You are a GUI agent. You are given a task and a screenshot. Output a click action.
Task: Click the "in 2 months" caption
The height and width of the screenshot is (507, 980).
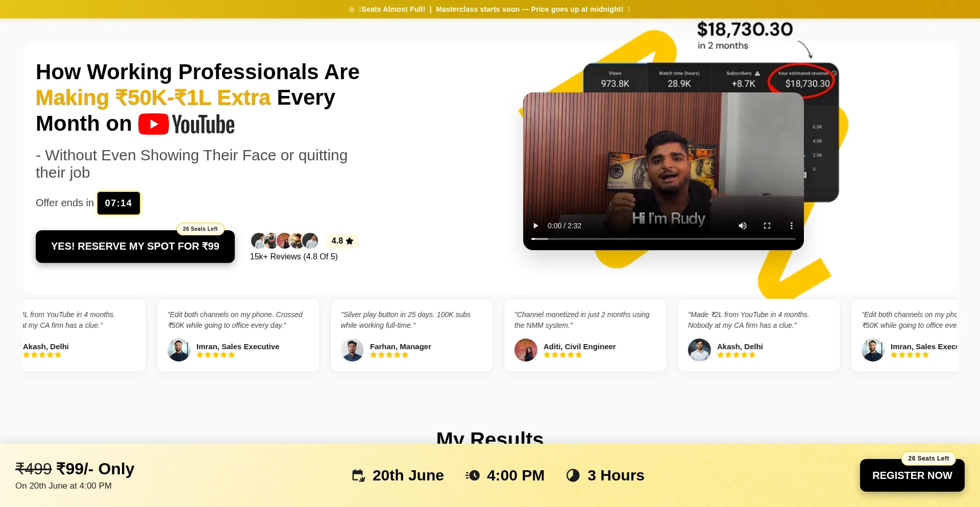[x=723, y=45]
